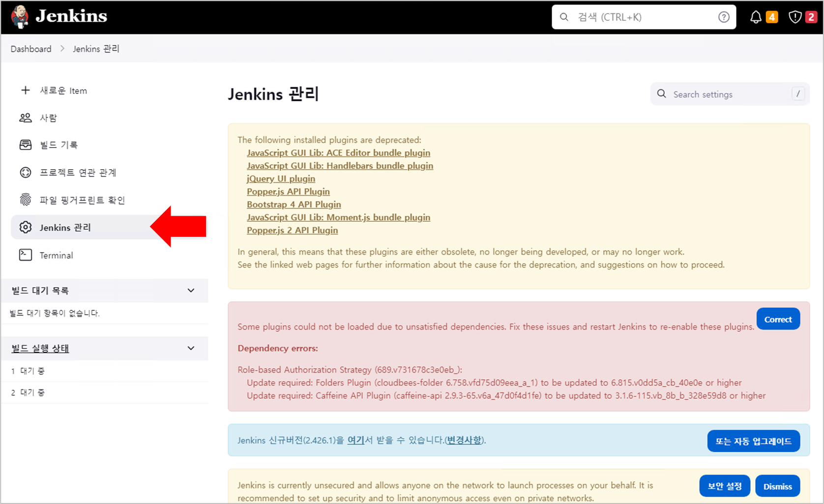Click the 빌드 실행 상태 heading link
The image size is (824, 504).
pyautogui.click(x=40, y=348)
